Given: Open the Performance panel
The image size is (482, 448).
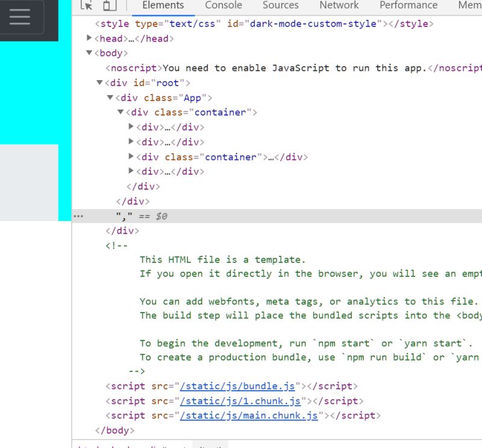Looking at the screenshot, I should (x=408, y=5).
